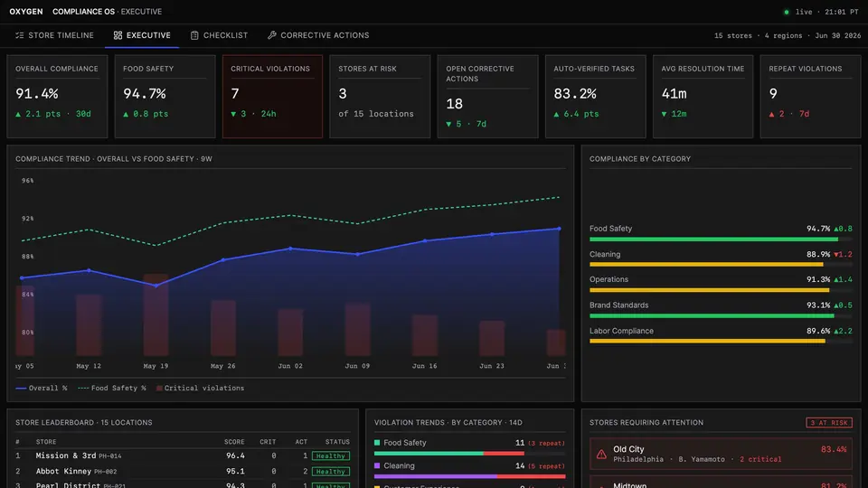Click the purple Cleaning violation square
This screenshot has height=488, width=868.
pyautogui.click(x=377, y=466)
